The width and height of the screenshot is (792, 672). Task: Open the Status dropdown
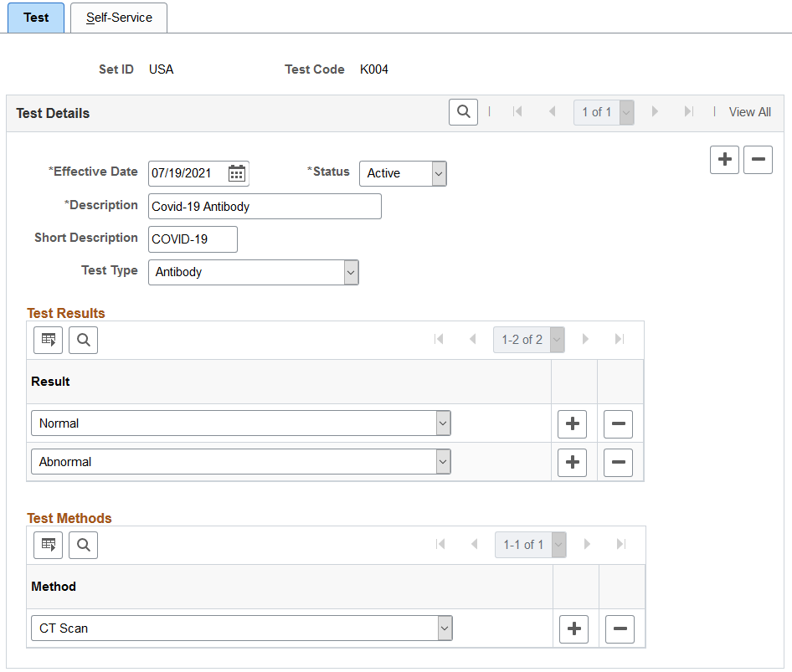click(403, 173)
